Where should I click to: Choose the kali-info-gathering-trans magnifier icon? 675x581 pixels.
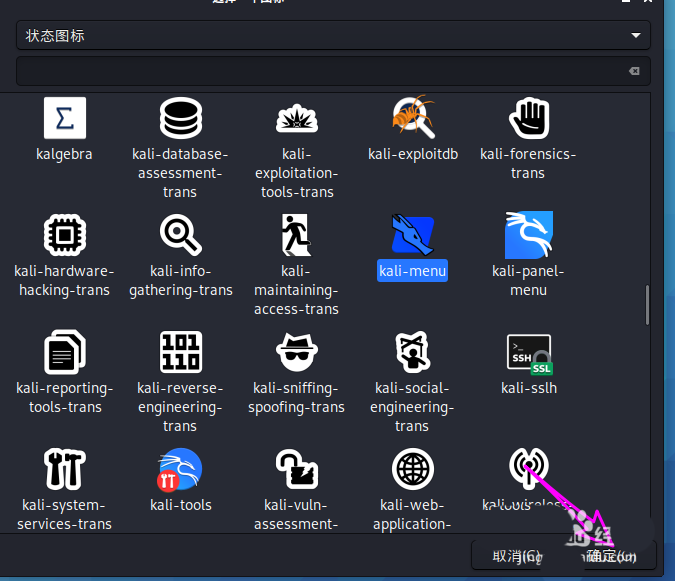(180, 235)
